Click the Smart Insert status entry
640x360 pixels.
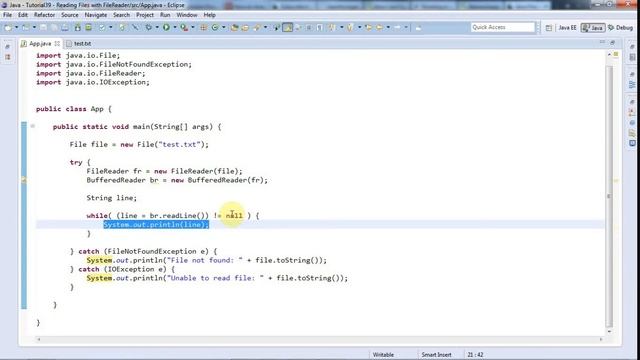436,355
